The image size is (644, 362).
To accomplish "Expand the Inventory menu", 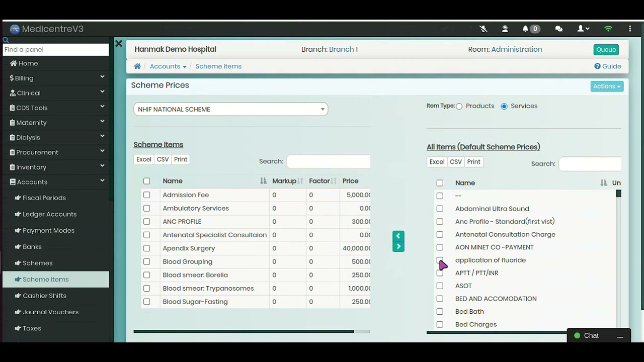I will (x=57, y=167).
